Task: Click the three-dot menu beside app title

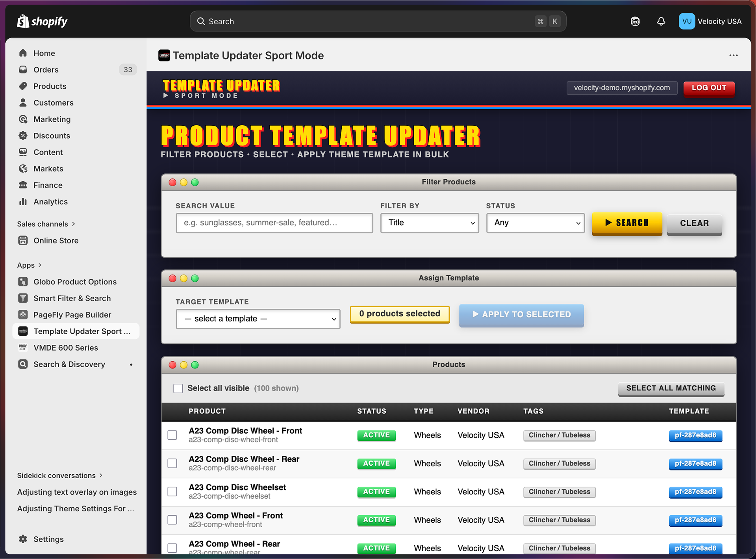Action: (x=733, y=56)
